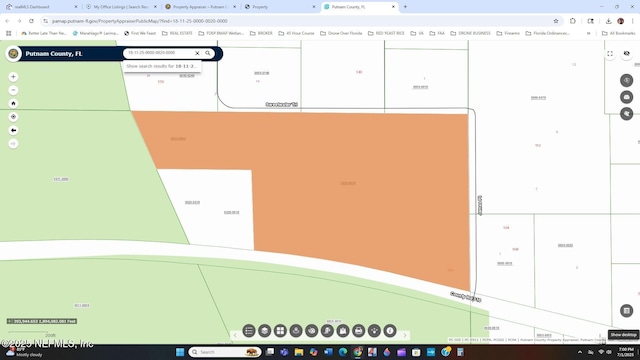
Task: Zoom in with the plus map button
Action: [x=13, y=77]
